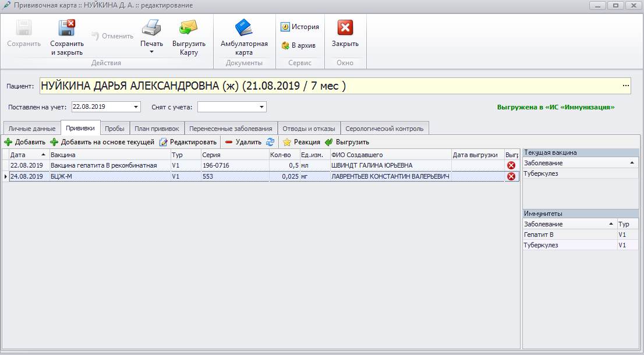Expand the Печать dropdown arrow
Viewport: 644px width, 355px height.
[x=151, y=52]
